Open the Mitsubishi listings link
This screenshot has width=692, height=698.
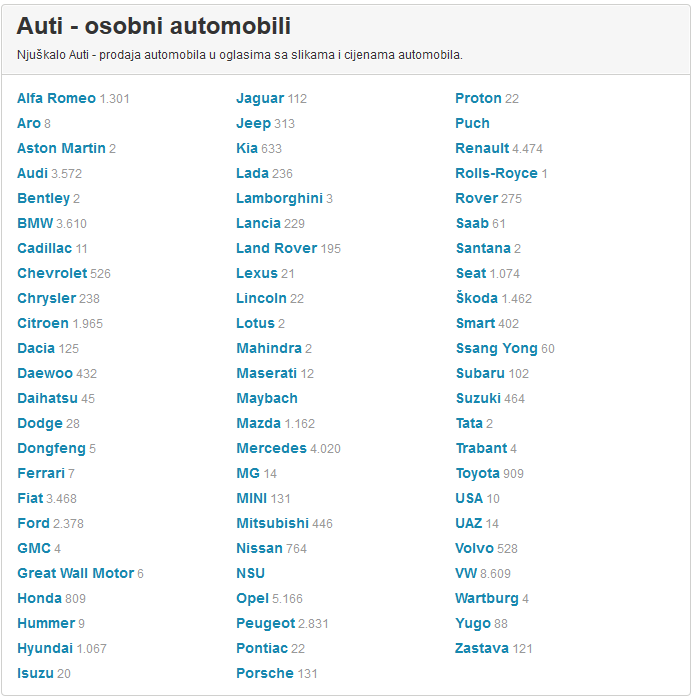272,523
